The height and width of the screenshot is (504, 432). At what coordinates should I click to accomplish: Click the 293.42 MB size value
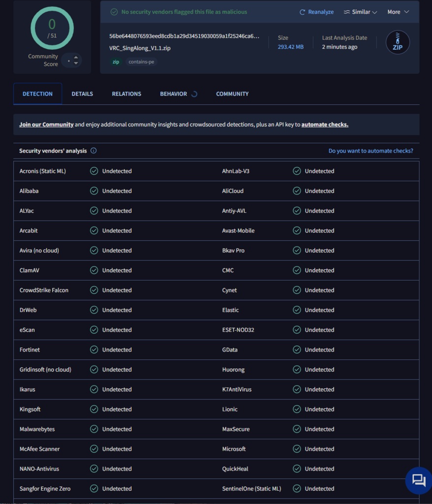(291, 47)
